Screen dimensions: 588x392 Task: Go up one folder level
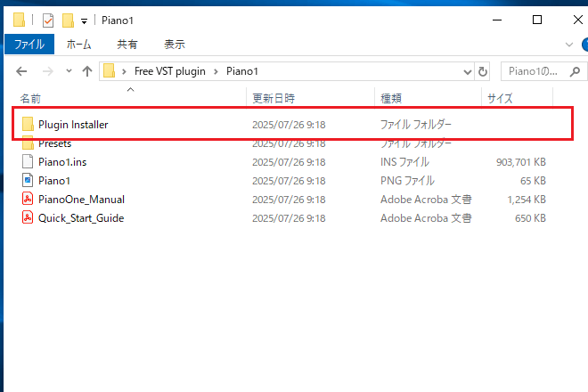[87, 71]
